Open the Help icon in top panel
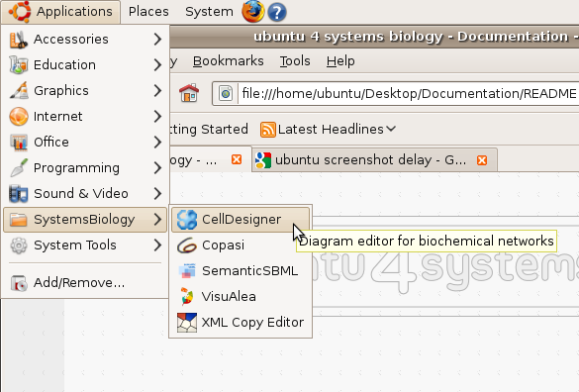579x392 pixels. click(x=277, y=12)
